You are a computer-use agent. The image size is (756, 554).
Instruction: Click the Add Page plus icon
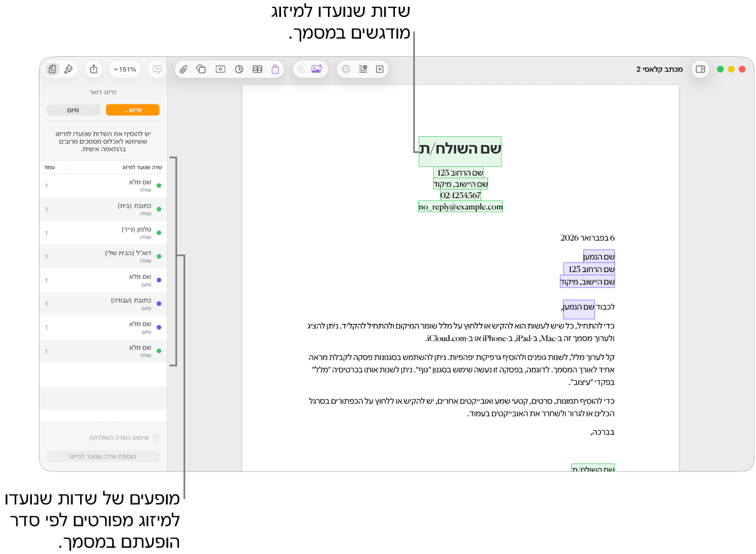(x=379, y=69)
